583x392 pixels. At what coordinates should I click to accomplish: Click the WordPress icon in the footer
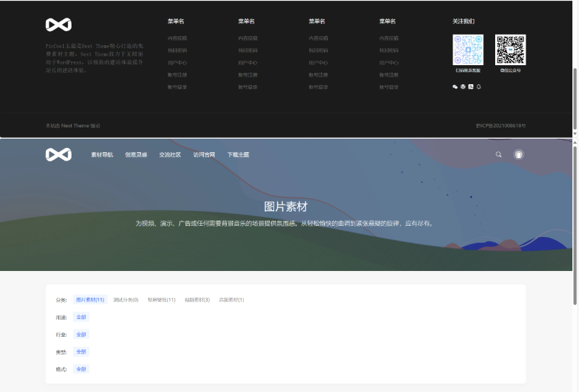pos(463,86)
